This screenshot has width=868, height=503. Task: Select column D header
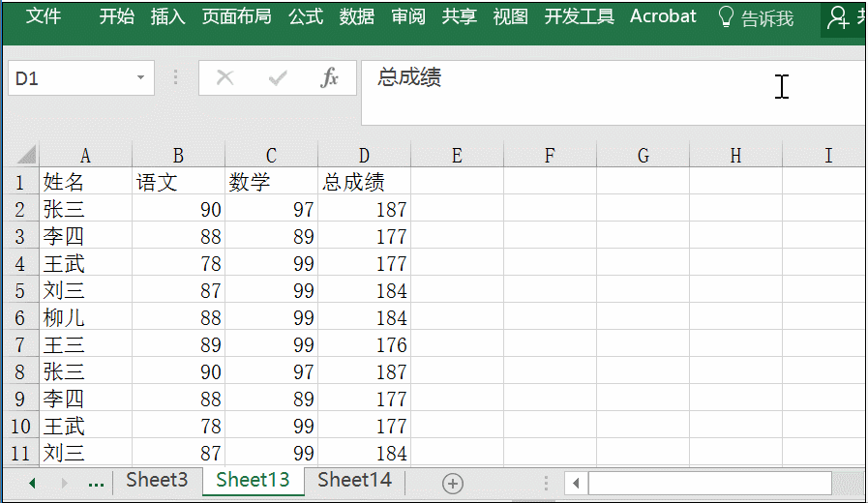pyautogui.click(x=364, y=156)
